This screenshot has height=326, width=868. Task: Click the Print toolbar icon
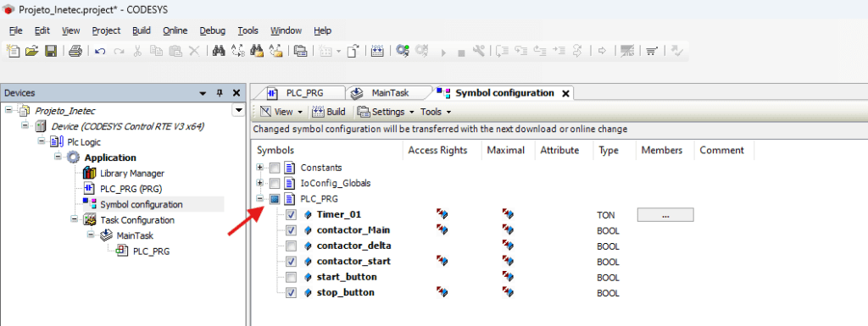pyautogui.click(x=75, y=51)
